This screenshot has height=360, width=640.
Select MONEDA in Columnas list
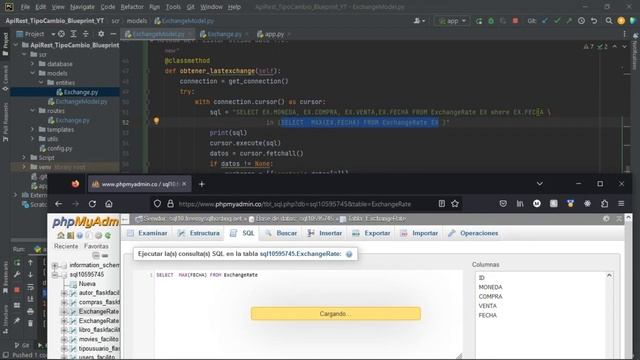pyautogui.click(x=490, y=287)
